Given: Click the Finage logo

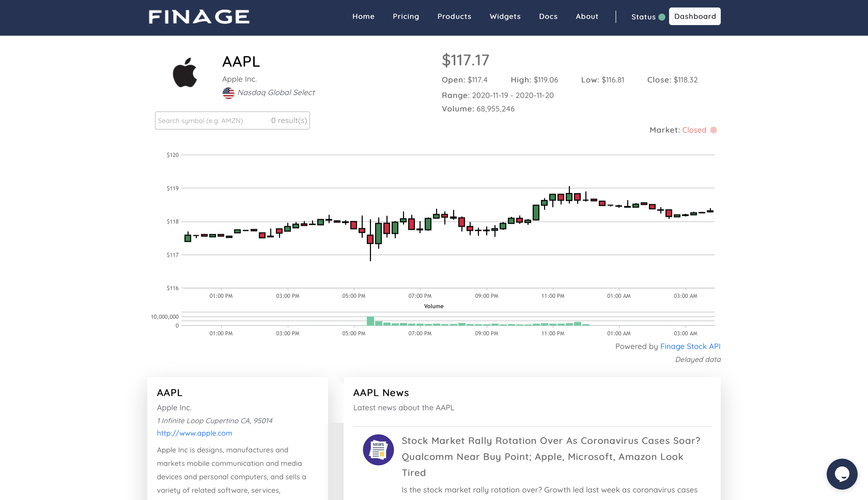Looking at the screenshot, I should click(x=199, y=17).
